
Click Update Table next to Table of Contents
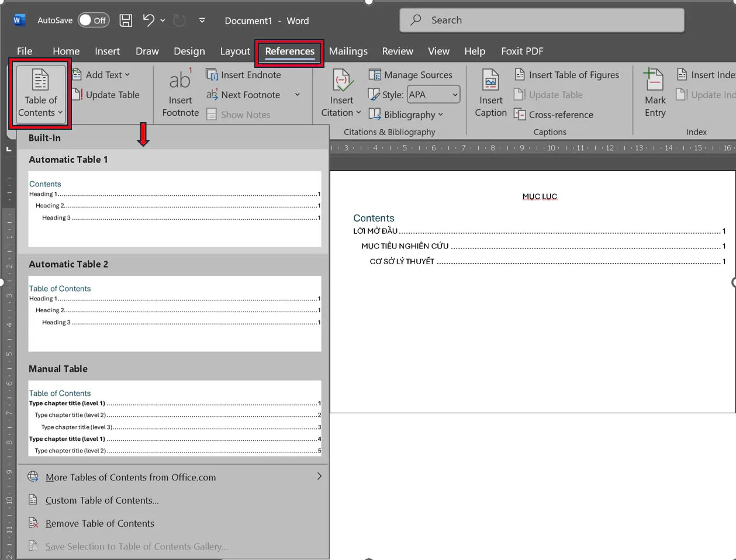pyautogui.click(x=106, y=95)
